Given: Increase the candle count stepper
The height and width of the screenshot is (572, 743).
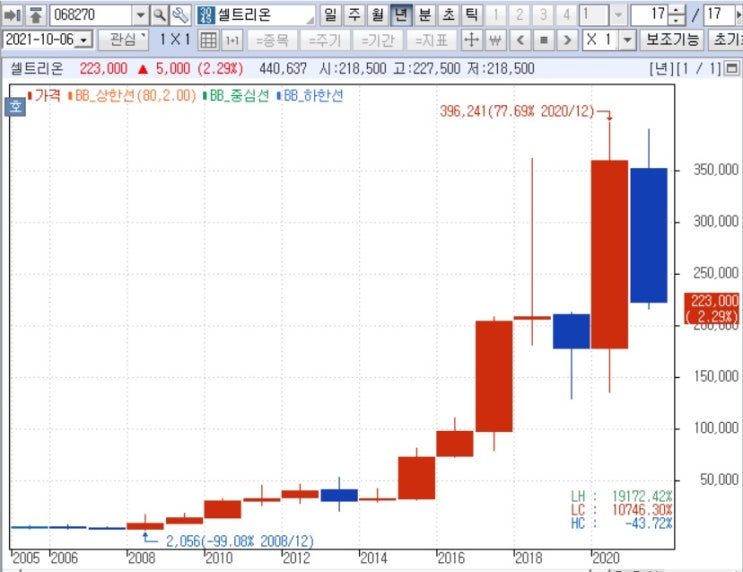Looking at the screenshot, I should (678, 10).
